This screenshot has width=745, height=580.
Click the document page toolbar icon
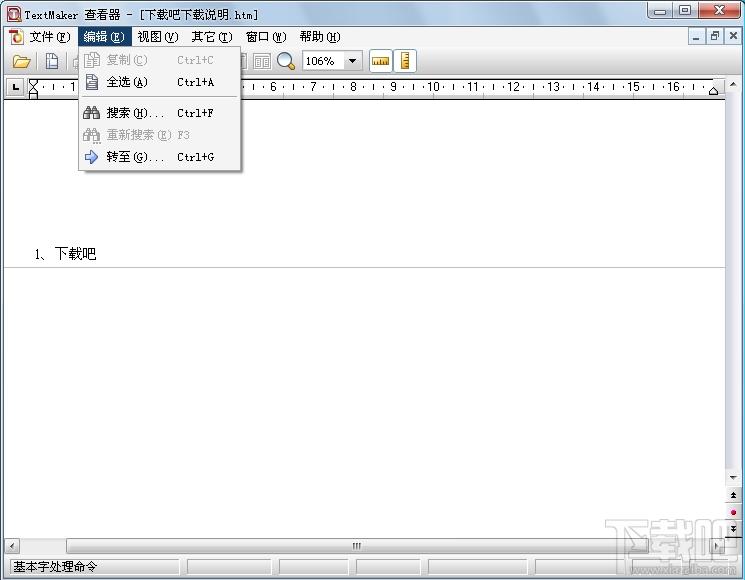click(x=52, y=61)
